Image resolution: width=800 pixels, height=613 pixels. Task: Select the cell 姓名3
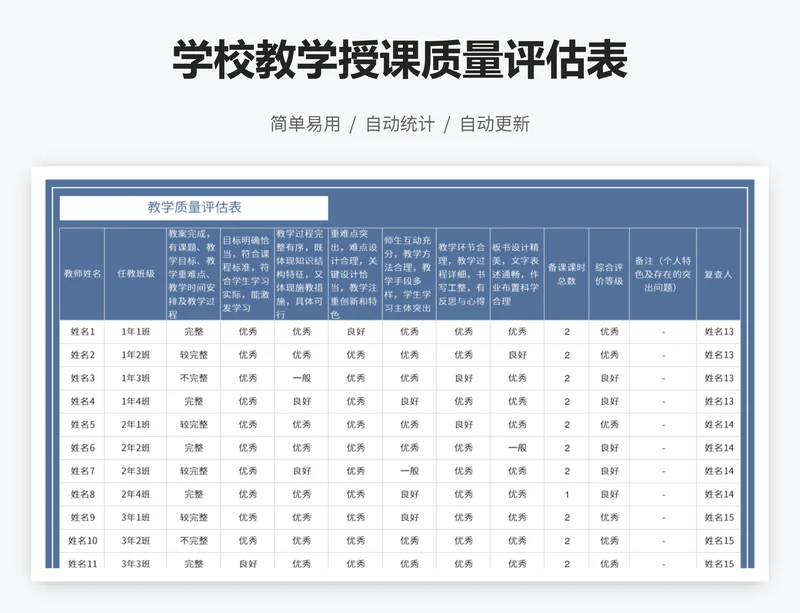pos(82,378)
